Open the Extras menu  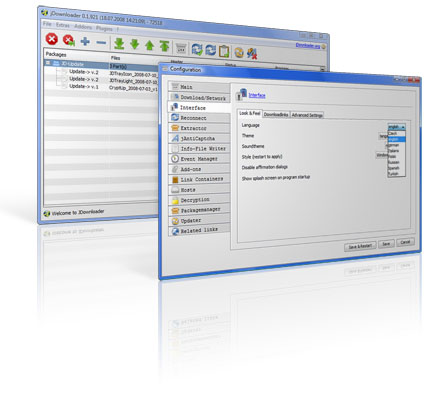(x=63, y=25)
